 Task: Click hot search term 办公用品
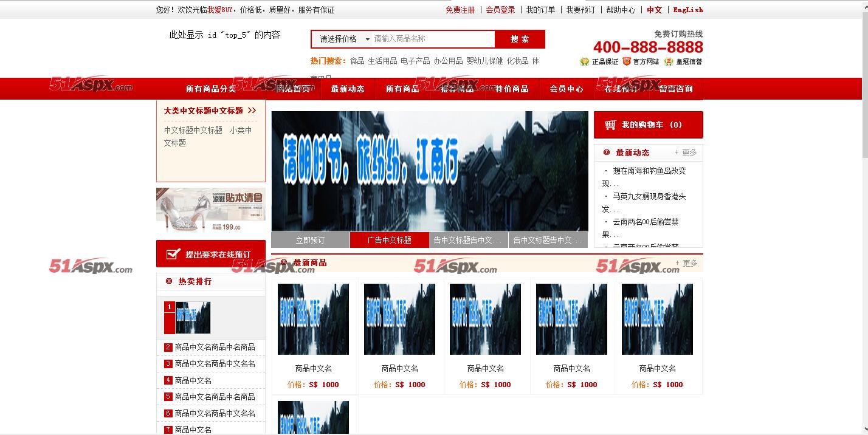pyautogui.click(x=448, y=61)
